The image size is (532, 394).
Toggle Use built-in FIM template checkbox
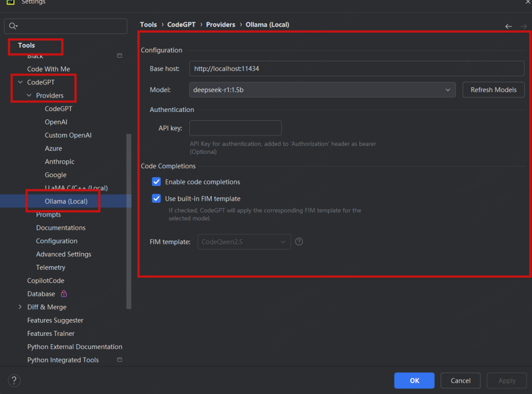(157, 198)
